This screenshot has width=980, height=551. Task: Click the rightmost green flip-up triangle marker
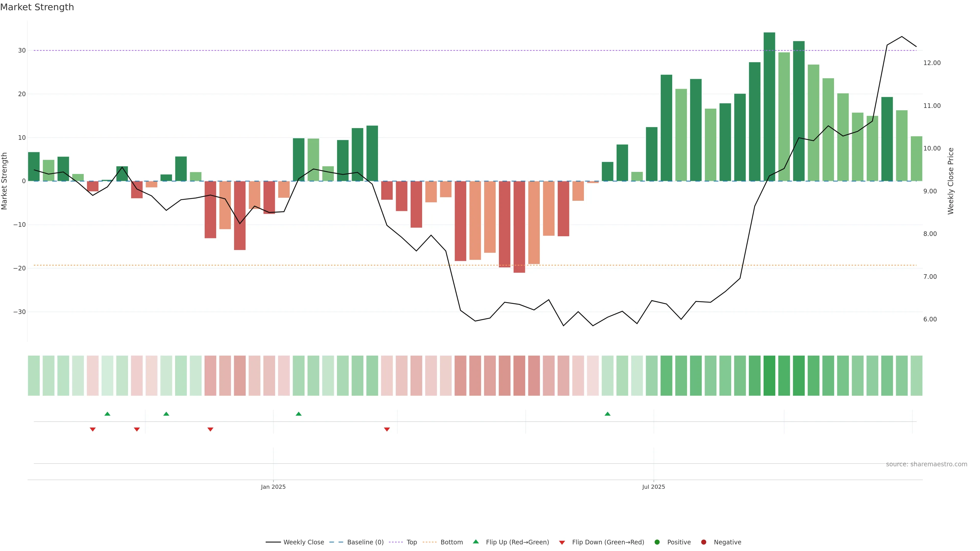(x=607, y=414)
